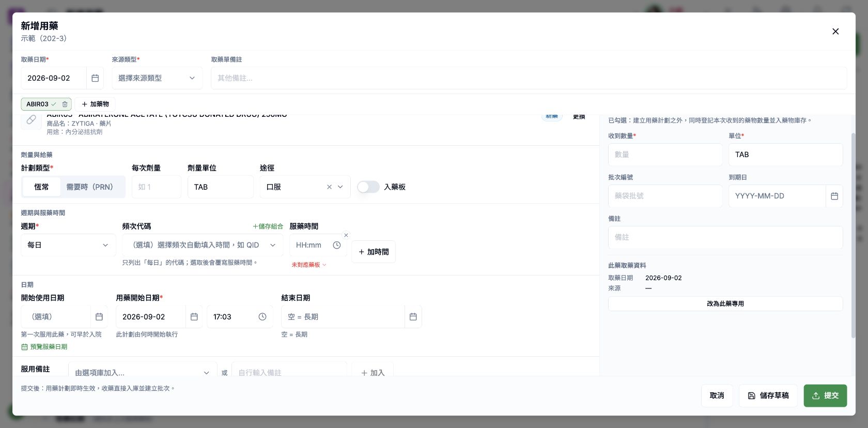Image resolution: width=868 pixels, height=428 pixels.
Task: Open the 頻次代碼 selection dropdown
Action: pos(203,245)
